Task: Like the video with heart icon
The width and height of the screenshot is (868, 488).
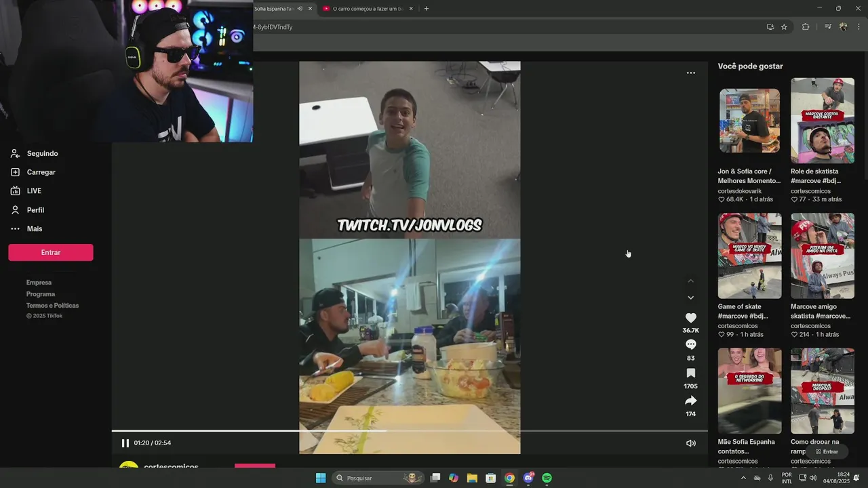Action: tap(691, 318)
